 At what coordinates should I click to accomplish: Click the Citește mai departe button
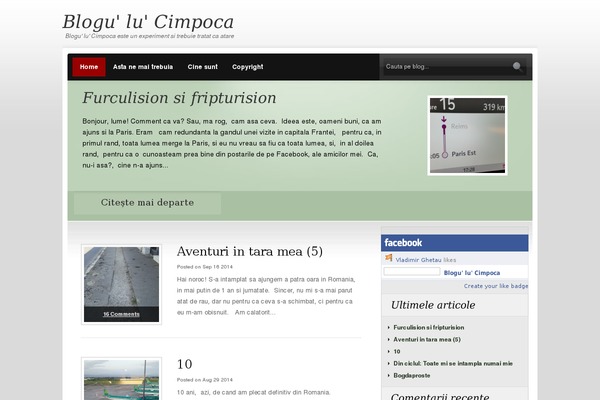(147, 203)
